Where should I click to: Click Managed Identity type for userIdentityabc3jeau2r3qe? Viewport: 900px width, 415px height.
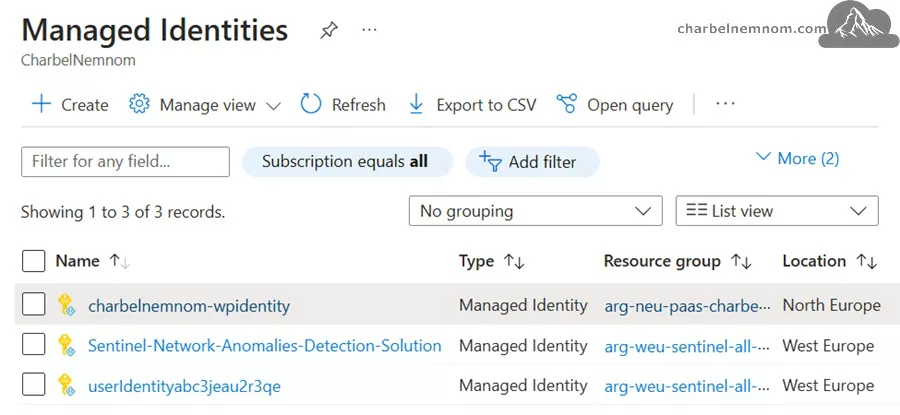coord(523,386)
